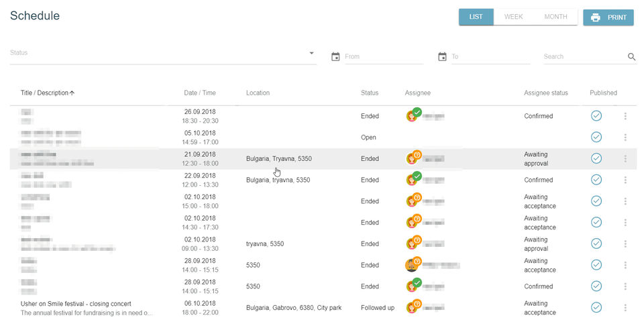Toggle published check for 05.10.2018 shift
The width and height of the screenshot is (644, 330).
[596, 137]
